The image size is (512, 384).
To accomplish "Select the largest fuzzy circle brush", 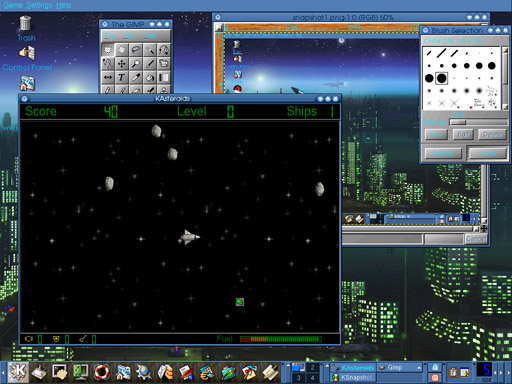I will (x=479, y=91).
